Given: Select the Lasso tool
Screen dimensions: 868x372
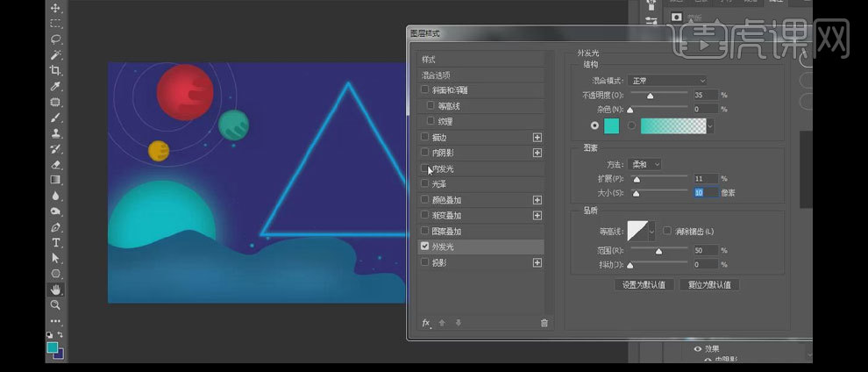Looking at the screenshot, I should pyautogui.click(x=56, y=39).
